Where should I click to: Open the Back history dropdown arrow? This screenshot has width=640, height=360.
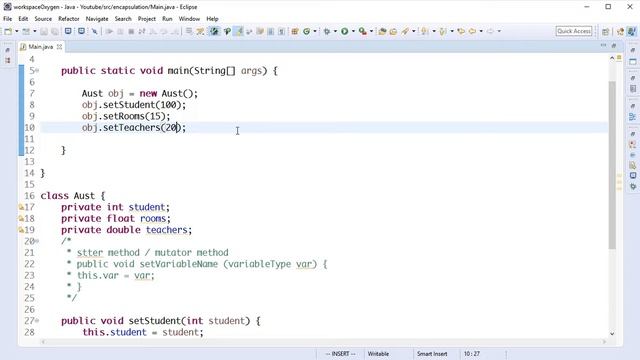(481, 31)
